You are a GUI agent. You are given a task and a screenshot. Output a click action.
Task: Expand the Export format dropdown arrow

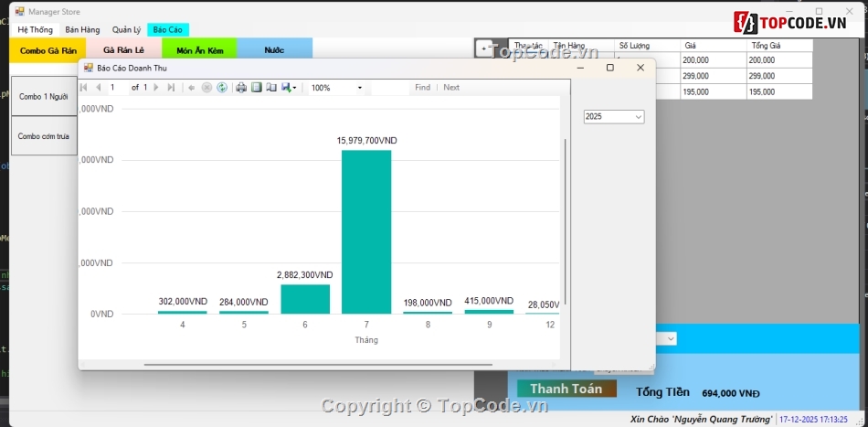(x=294, y=88)
